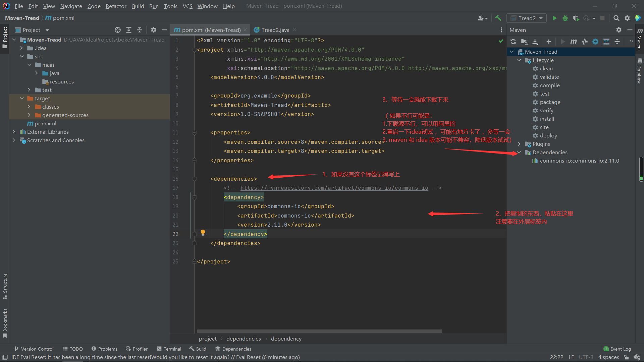Select install lifecycle goal

tap(547, 119)
